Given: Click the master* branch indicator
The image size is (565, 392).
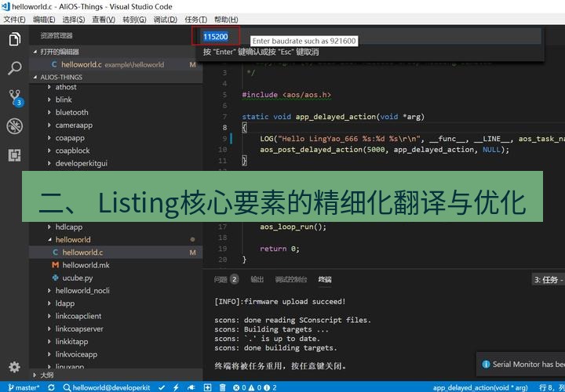Looking at the screenshot, I should pyautogui.click(x=24, y=387).
